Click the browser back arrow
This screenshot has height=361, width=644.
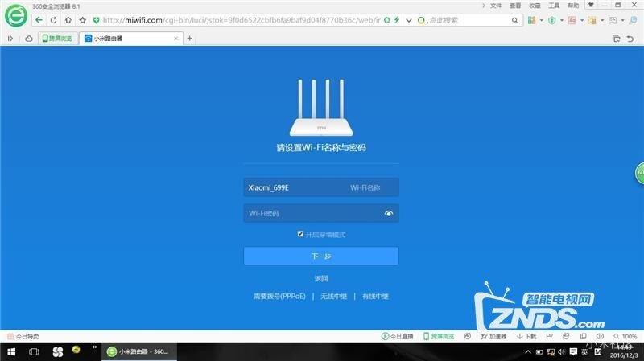(39, 20)
